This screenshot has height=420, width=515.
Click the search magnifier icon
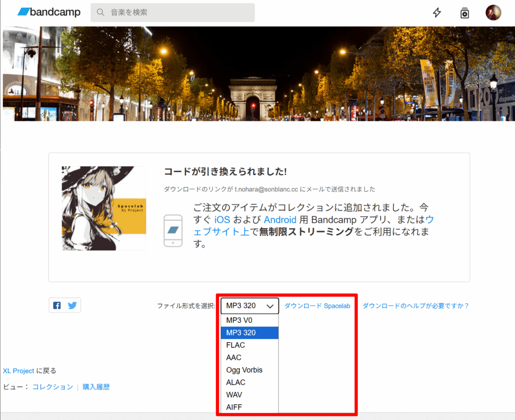click(x=101, y=12)
